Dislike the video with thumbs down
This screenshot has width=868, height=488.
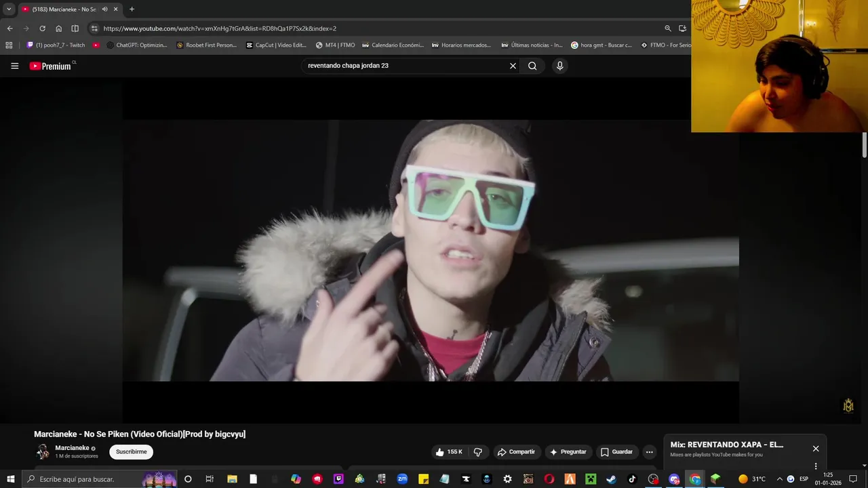[x=477, y=452]
